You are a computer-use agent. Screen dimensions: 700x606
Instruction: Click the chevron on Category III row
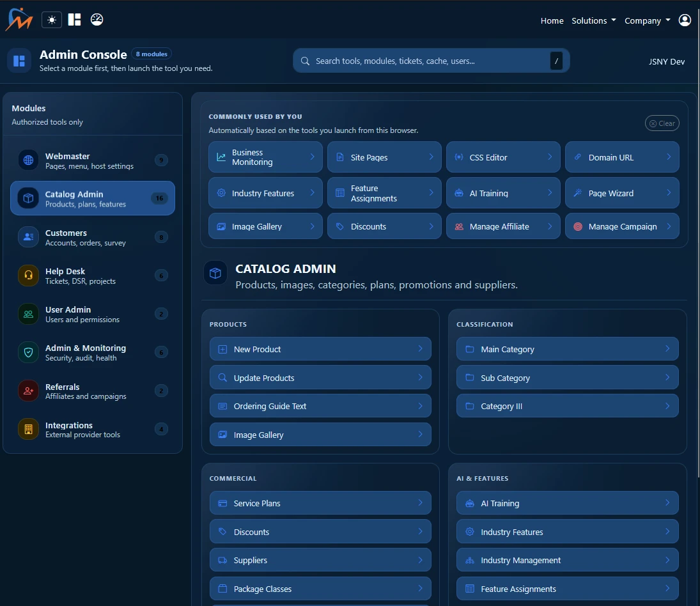(667, 406)
